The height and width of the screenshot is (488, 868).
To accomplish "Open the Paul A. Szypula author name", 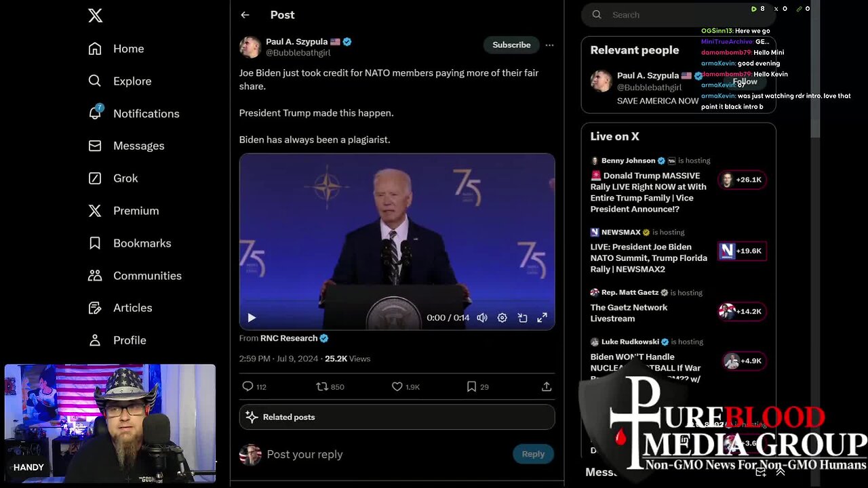I will pos(296,41).
